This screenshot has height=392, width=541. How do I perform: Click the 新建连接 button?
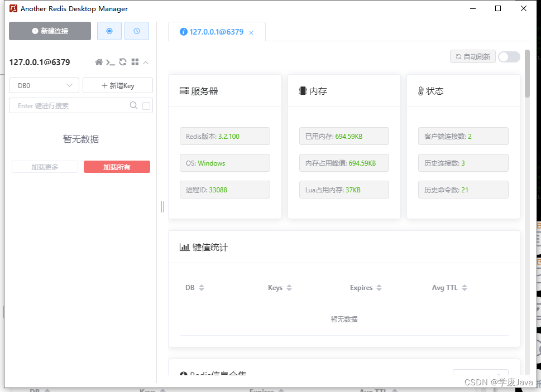point(50,31)
